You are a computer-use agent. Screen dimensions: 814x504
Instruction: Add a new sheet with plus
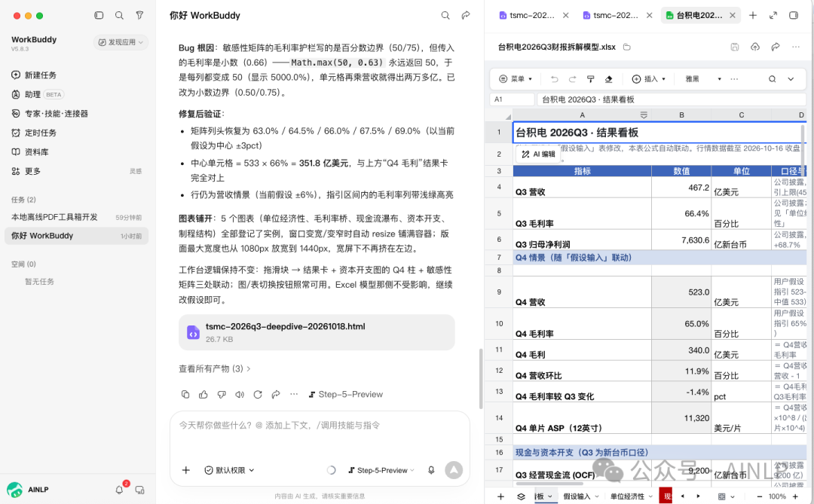tap(500, 496)
